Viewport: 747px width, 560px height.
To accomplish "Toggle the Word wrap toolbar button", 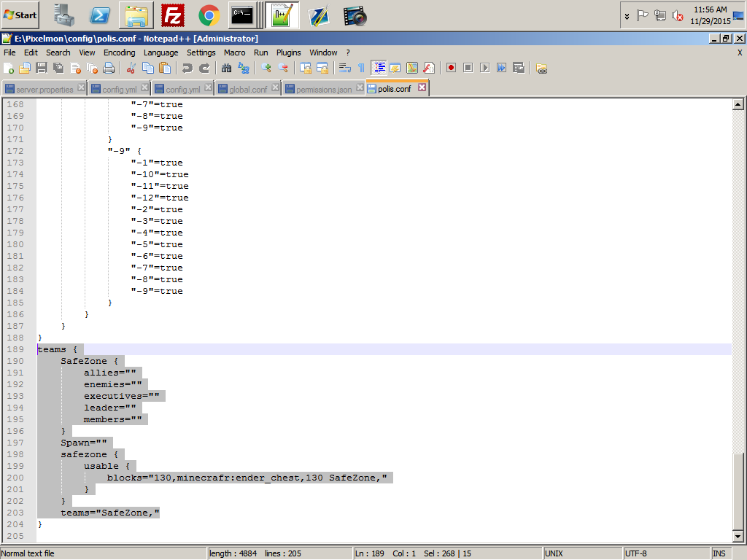I will tap(344, 69).
